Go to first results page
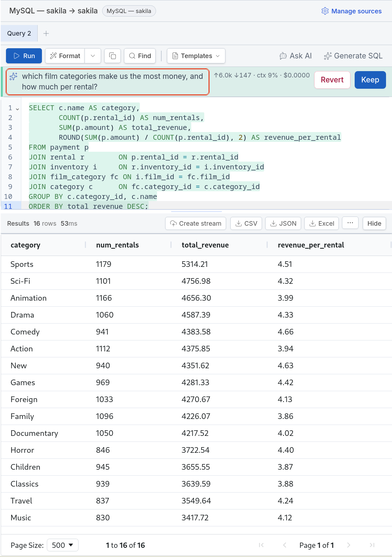 point(261,545)
